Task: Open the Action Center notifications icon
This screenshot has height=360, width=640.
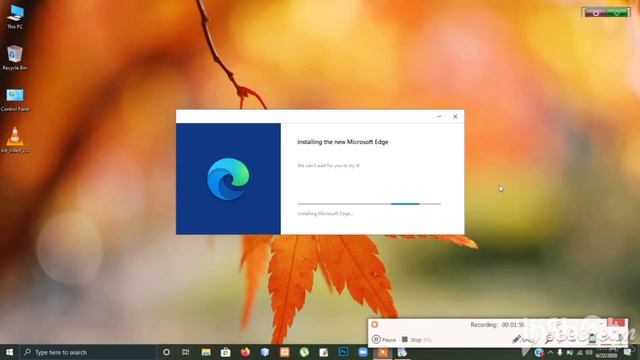Action: coord(627,352)
